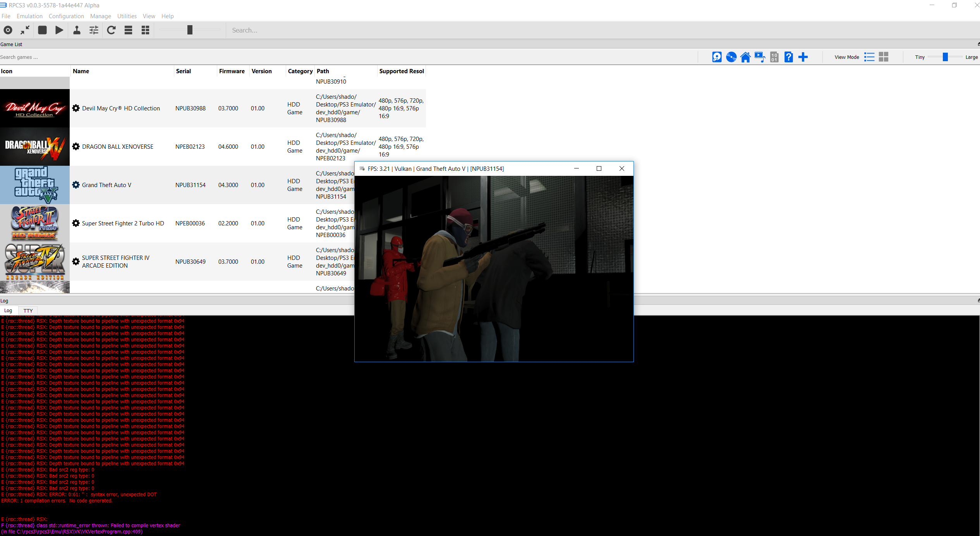Switch View Mode to grid layout

(x=884, y=57)
